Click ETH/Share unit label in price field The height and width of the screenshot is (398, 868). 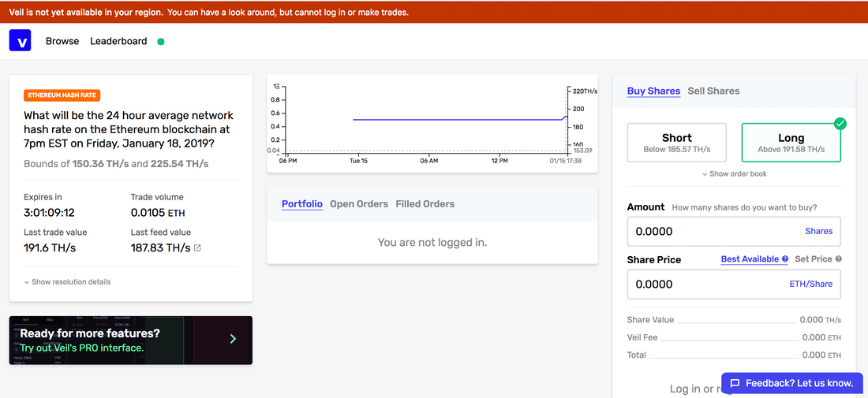(810, 285)
